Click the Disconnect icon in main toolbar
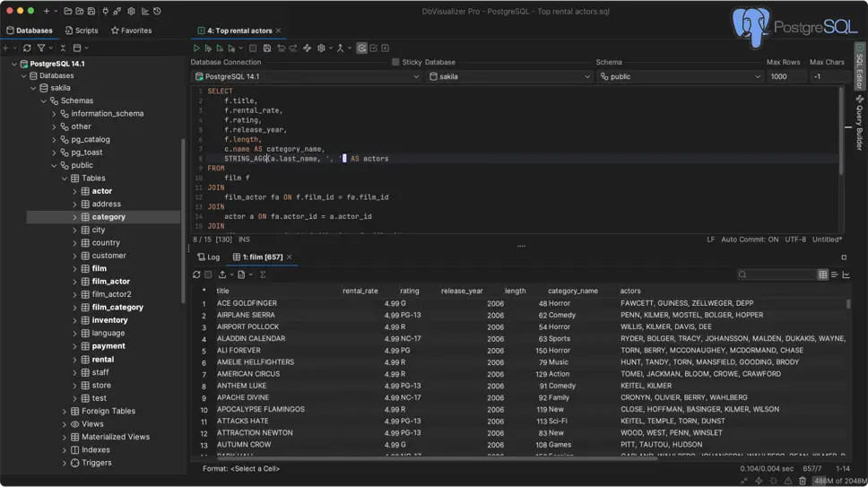 [x=117, y=11]
